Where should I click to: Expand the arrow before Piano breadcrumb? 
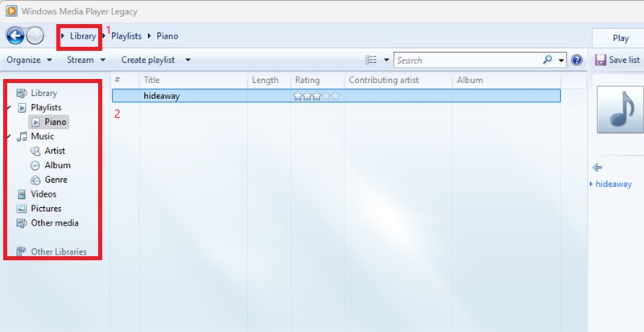pyautogui.click(x=149, y=36)
